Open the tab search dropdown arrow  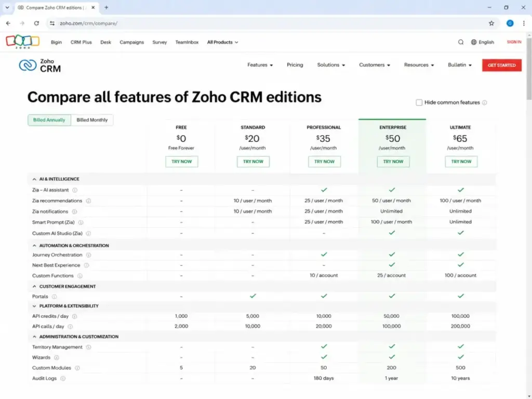[x=7, y=7]
